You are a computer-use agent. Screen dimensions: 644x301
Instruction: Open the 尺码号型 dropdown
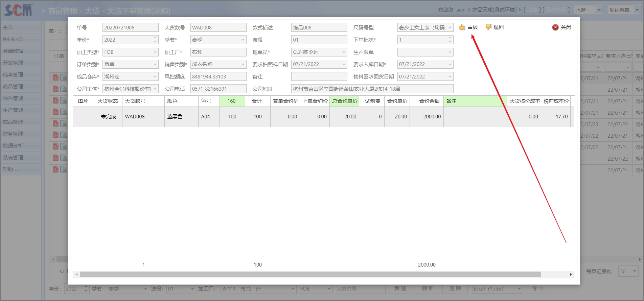pyautogui.click(x=450, y=28)
